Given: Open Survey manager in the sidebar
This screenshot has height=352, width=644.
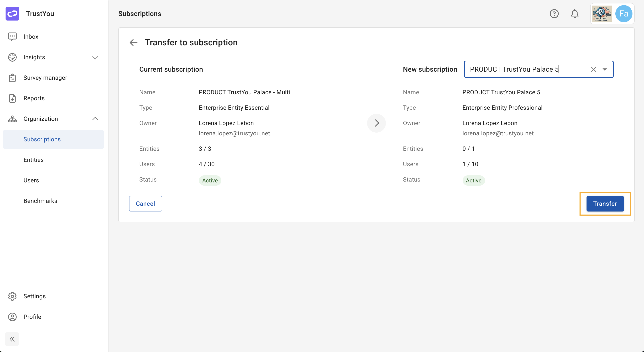Looking at the screenshot, I should tap(53, 78).
